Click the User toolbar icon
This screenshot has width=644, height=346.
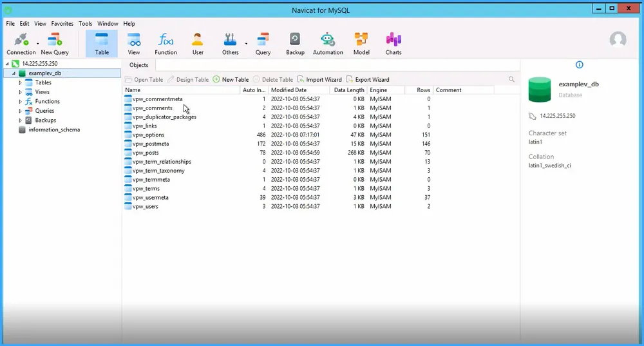[x=198, y=40]
